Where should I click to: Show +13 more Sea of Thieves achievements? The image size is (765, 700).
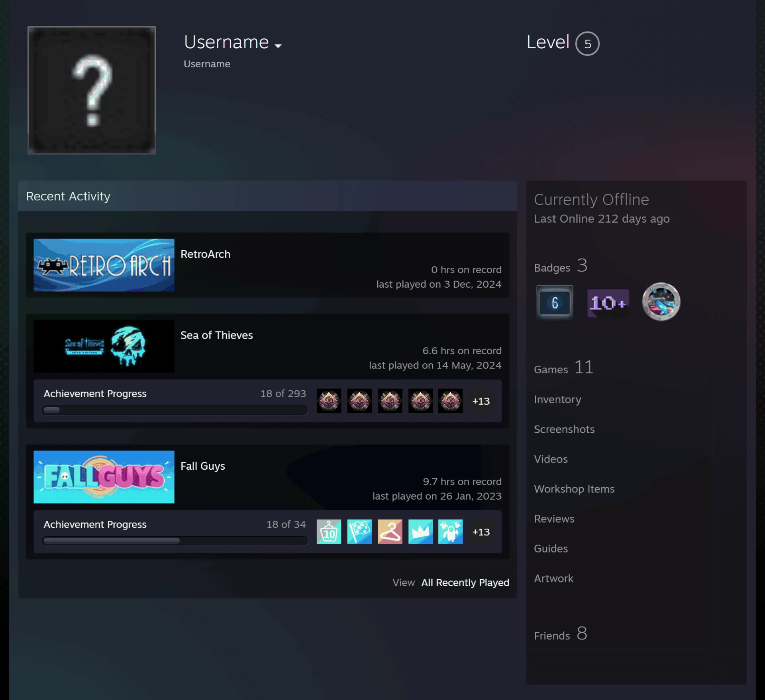pyautogui.click(x=481, y=401)
